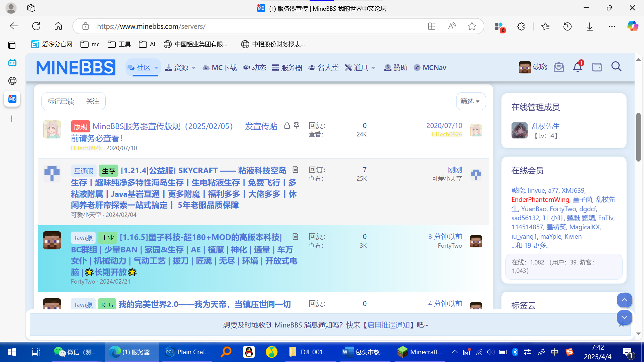Screen dimensions: 644x362
Task: Open the SKYCRAFT 粘液科技空岛 thread
Action: point(183,188)
